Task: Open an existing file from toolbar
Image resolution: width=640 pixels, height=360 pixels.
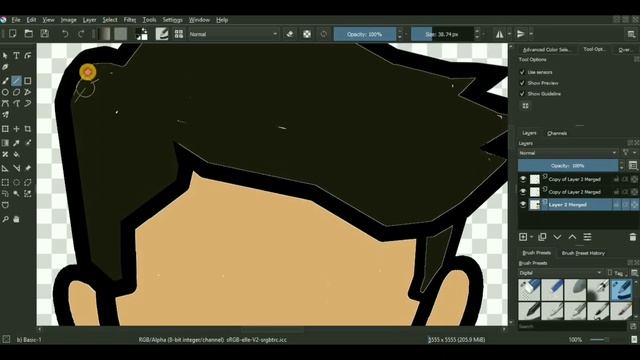Action: click(x=29, y=34)
